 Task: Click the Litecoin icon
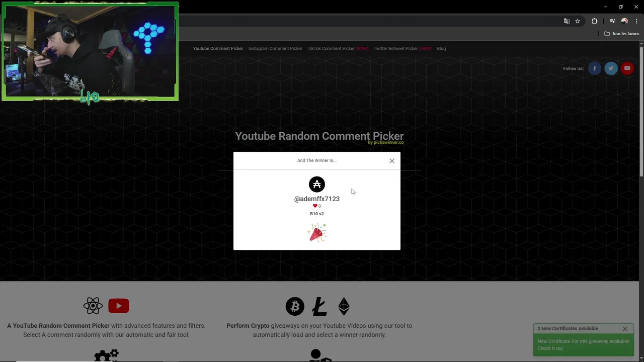pos(319,306)
